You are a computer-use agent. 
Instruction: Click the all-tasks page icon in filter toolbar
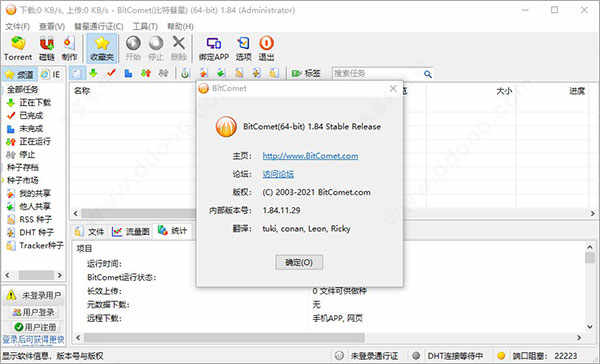(x=77, y=73)
